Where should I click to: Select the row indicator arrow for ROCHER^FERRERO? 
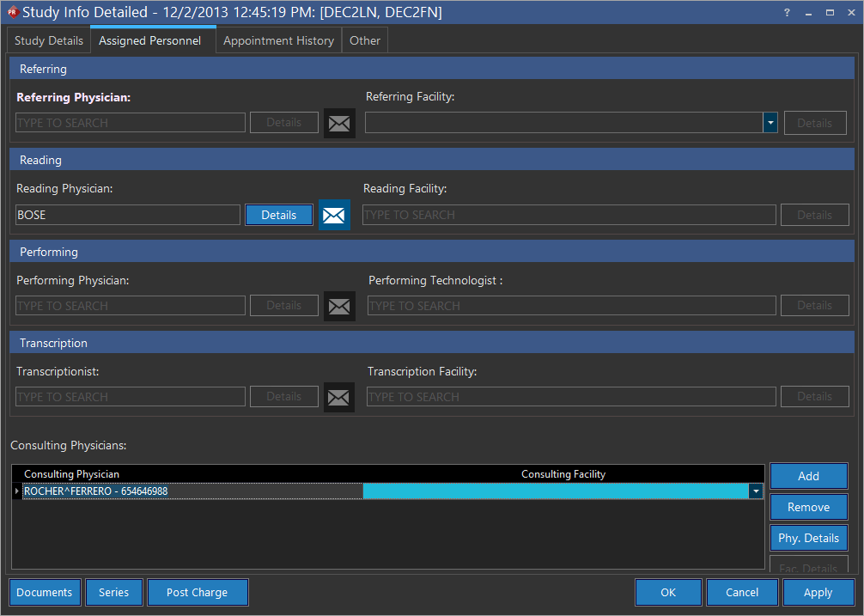(x=17, y=491)
